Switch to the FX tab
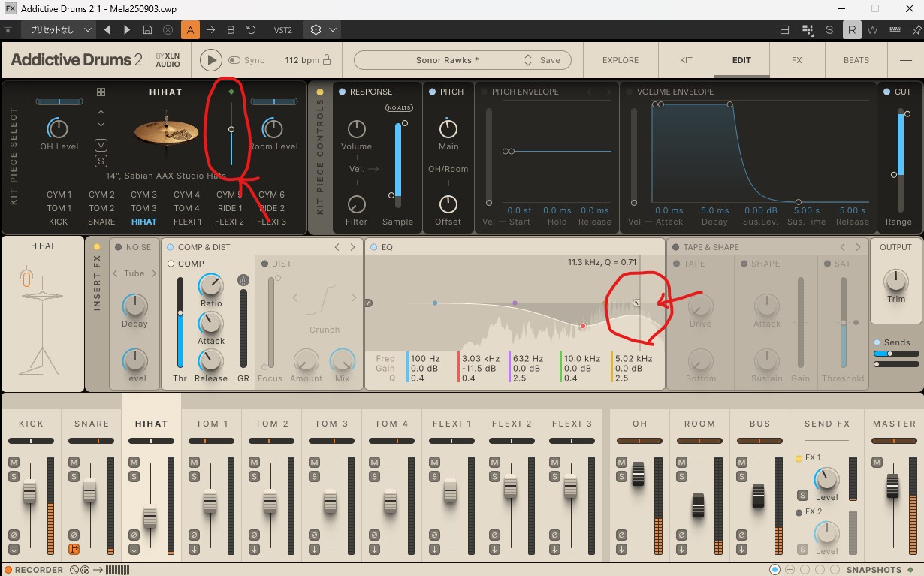The image size is (924, 576). pos(797,60)
